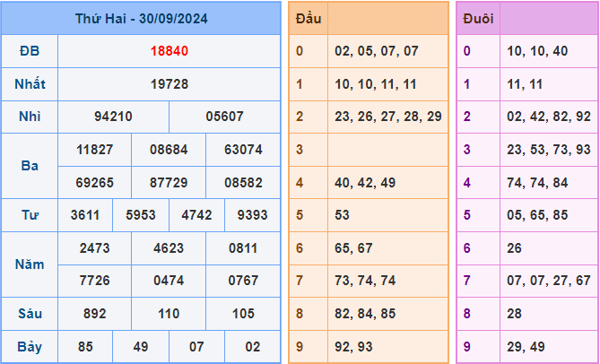600x364 pixels.
Task: Select third prize number 63074
Action: point(243,150)
